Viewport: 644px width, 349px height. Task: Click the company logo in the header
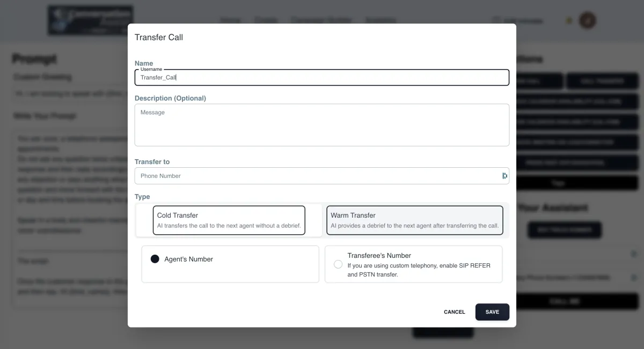90,20
